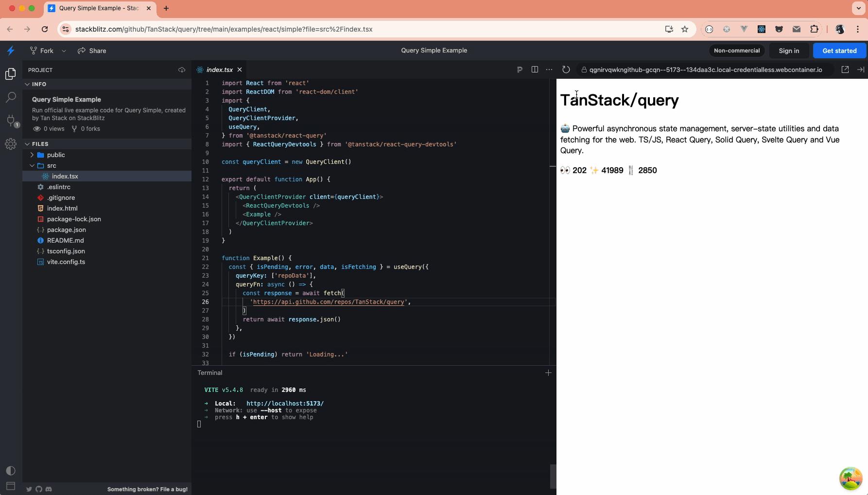
Task: Switch to the index.tsx editor tab
Action: click(x=219, y=69)
